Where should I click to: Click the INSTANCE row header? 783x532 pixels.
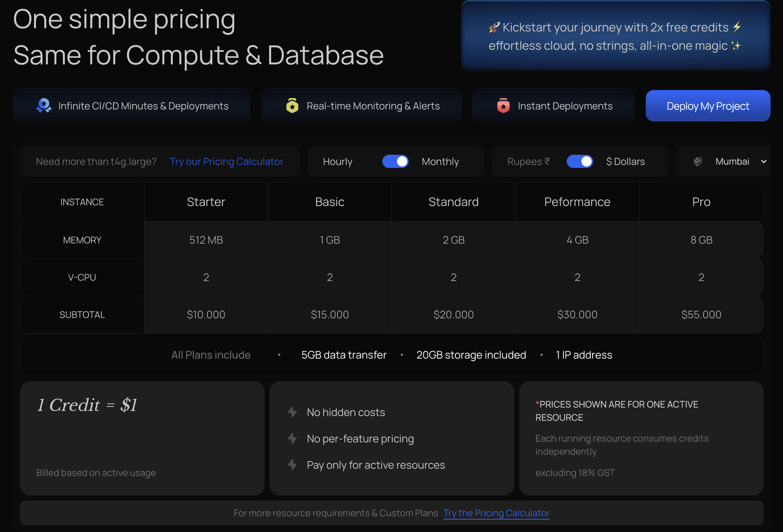82,202
